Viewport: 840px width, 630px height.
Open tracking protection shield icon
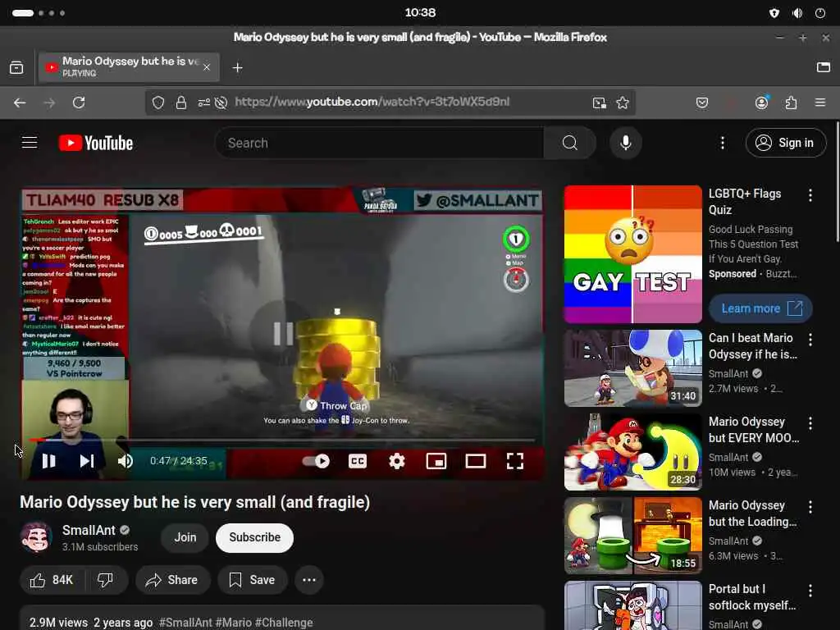coord(158,103)
